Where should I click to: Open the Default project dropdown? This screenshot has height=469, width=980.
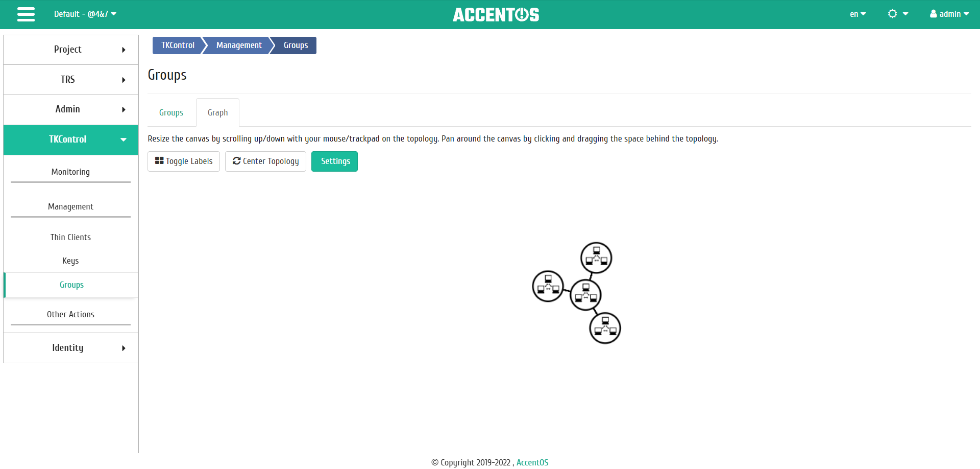pyautogui.click(x=85, y=14)
